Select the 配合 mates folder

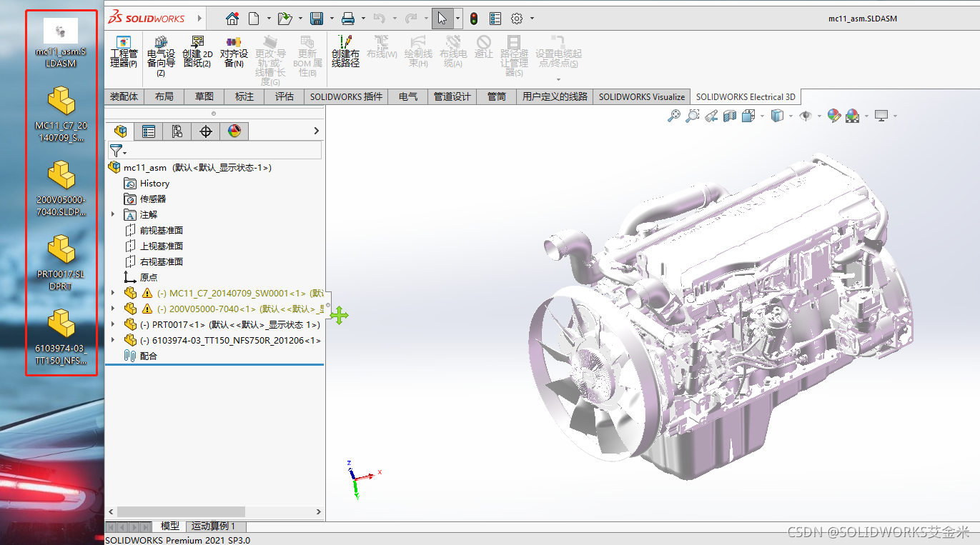tap(141, 356)
